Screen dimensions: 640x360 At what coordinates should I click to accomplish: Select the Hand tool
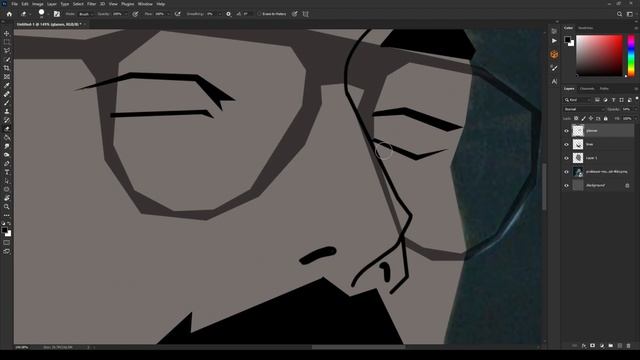coord(7,198)
